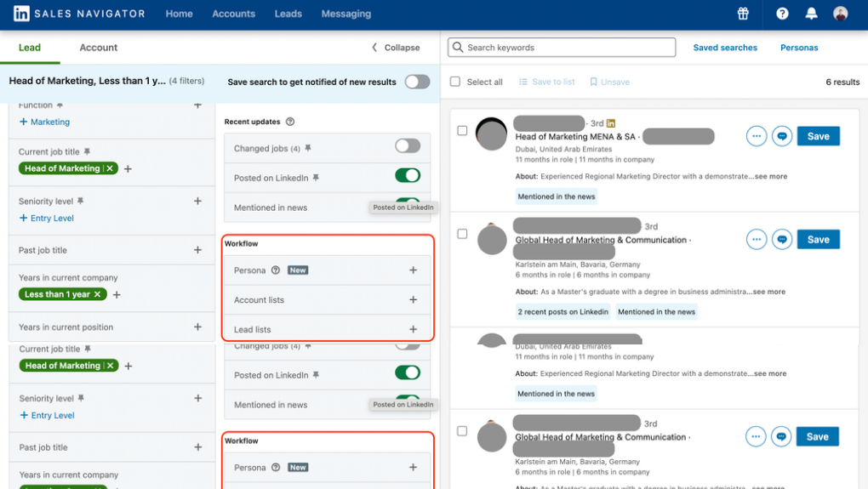Image resolution: width=868 pixels, height=489 pixels.
Task: Open the help question mark in the header
Action: coord(782,14)
